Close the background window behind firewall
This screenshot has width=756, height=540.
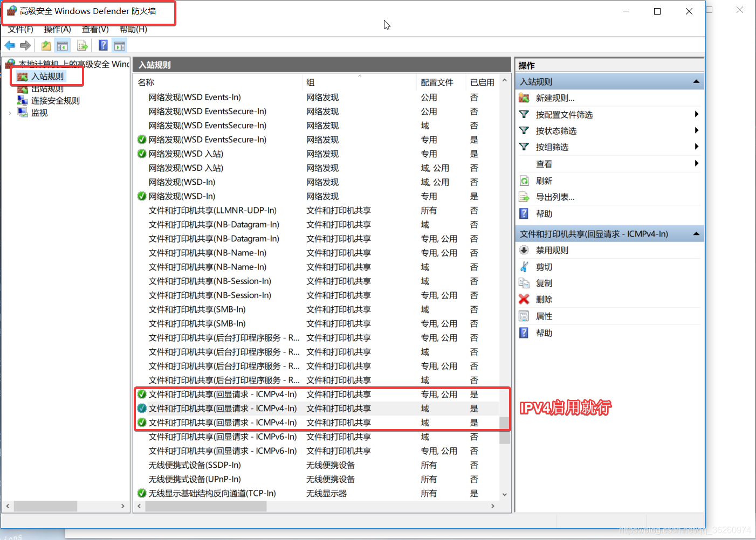click(x=740, y=10)
